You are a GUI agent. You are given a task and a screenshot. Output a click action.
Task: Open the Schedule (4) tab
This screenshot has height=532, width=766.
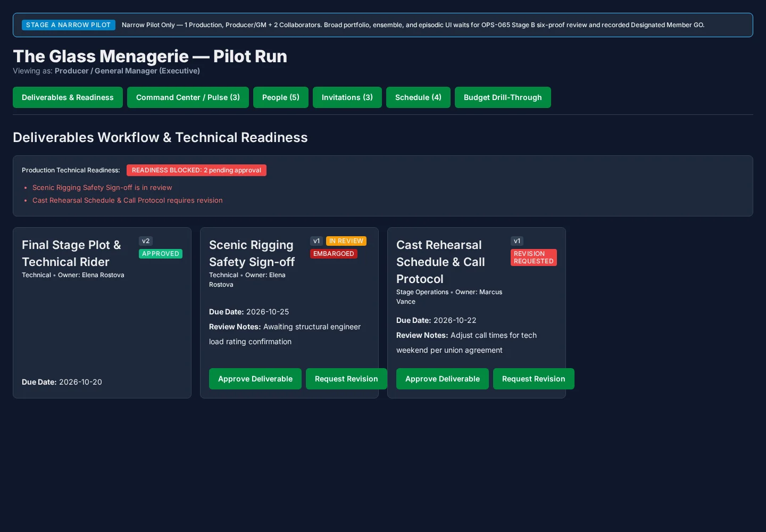click(418, 97)
